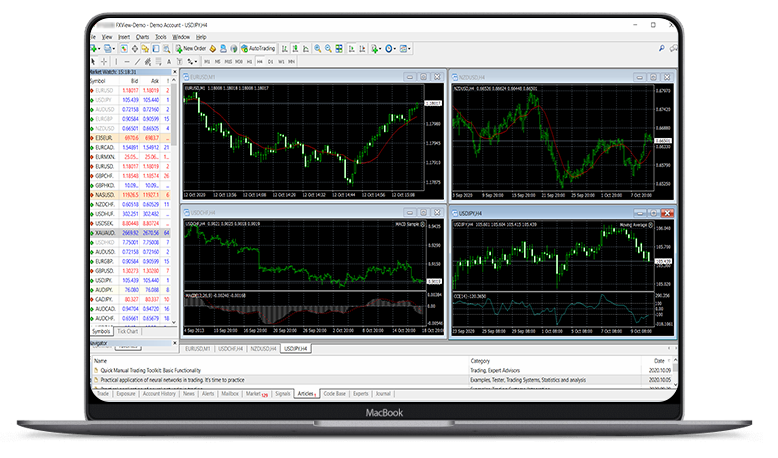Click the Articles list vertical scrollbar
Image resolution: width=778 pixels, height=458 pixels.
pyautogui.click(x=675, y=372)
